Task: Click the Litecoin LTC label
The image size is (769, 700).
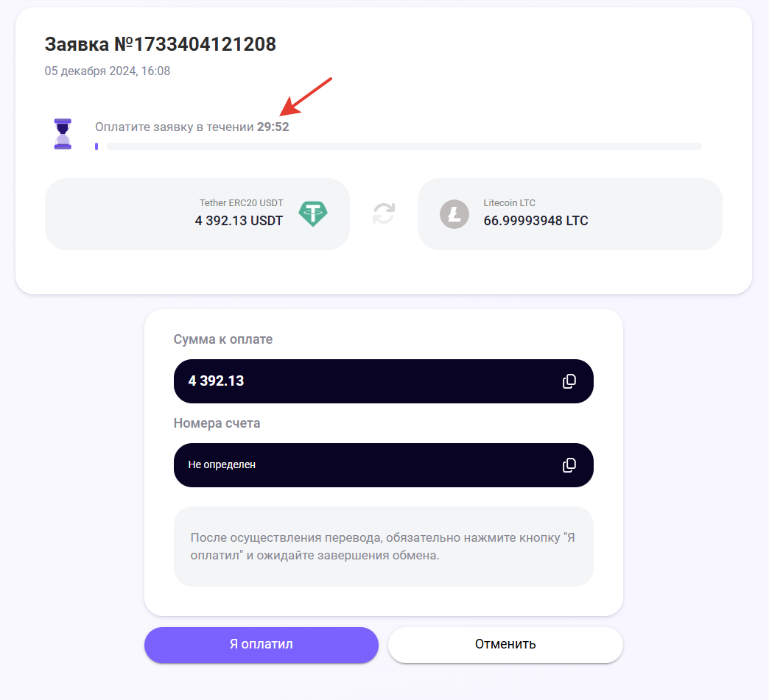Action: 510,203
